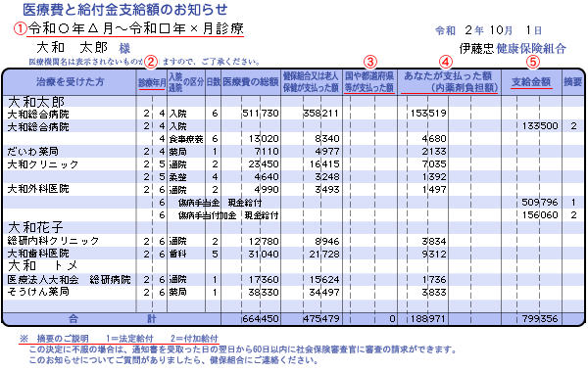
Task: Click the 伊藤忠健康保険組合 name
Action: 513,48
